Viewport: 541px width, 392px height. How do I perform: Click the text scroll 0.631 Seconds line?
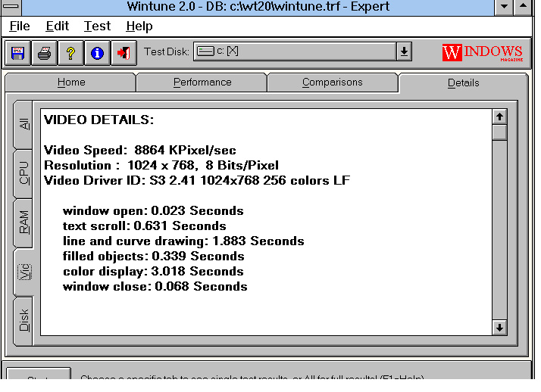click(x=144, y=226)
